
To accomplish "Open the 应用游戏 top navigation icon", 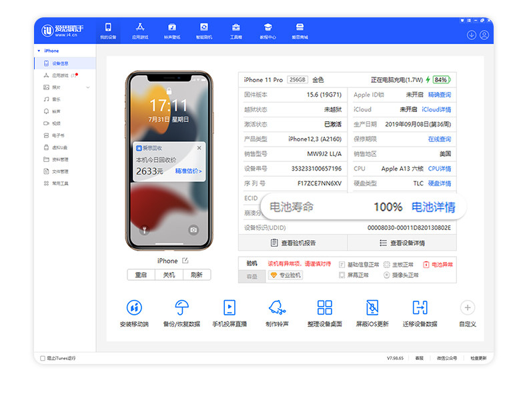I will pos(140,31).
